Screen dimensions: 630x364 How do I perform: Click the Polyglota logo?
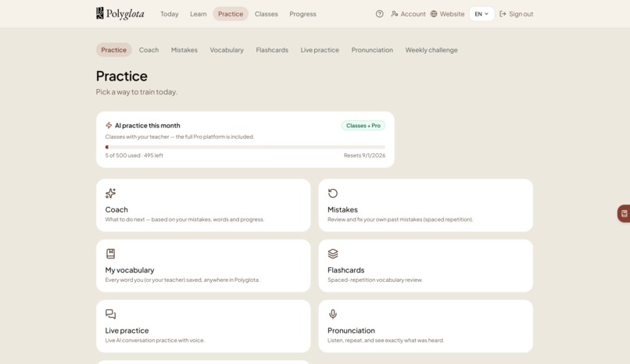click(x=120, y=13)
